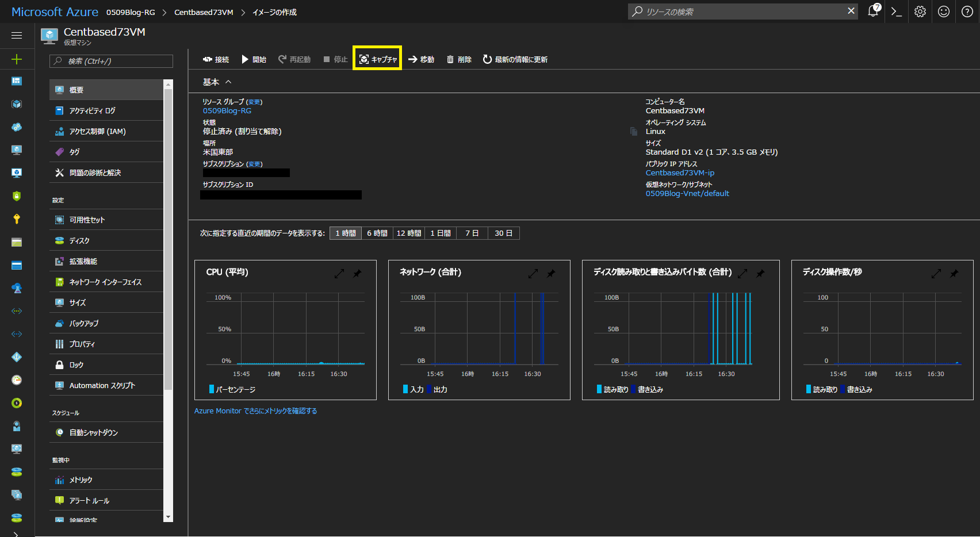Open the notifications bell icon
Screen dimensions: 980x537
point(873,11)
